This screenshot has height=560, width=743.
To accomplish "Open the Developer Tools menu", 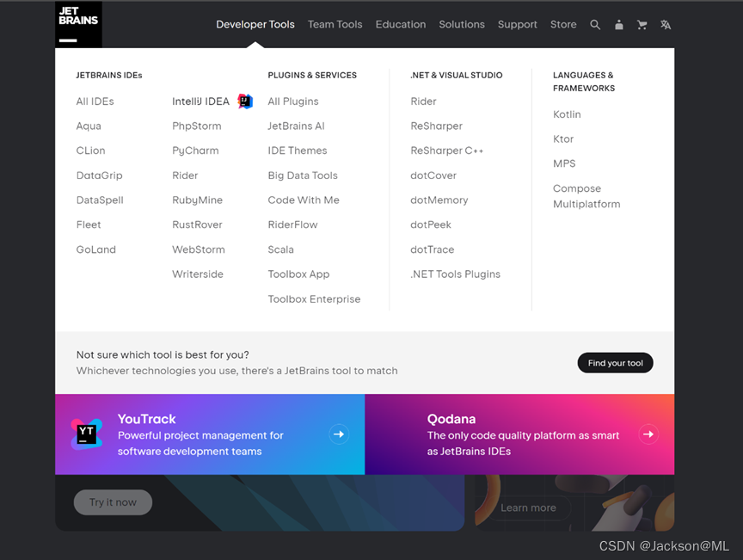I will pos(255,24).
